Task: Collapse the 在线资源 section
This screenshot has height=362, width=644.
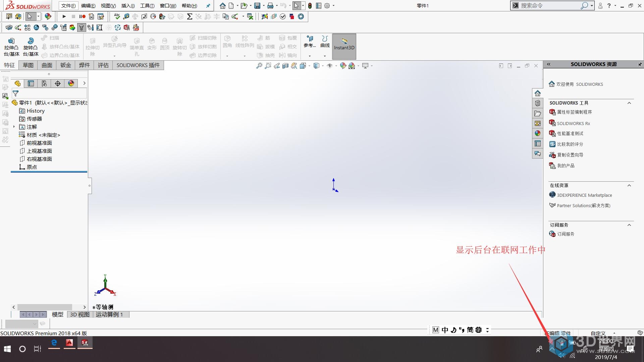Action: [629, 185]
